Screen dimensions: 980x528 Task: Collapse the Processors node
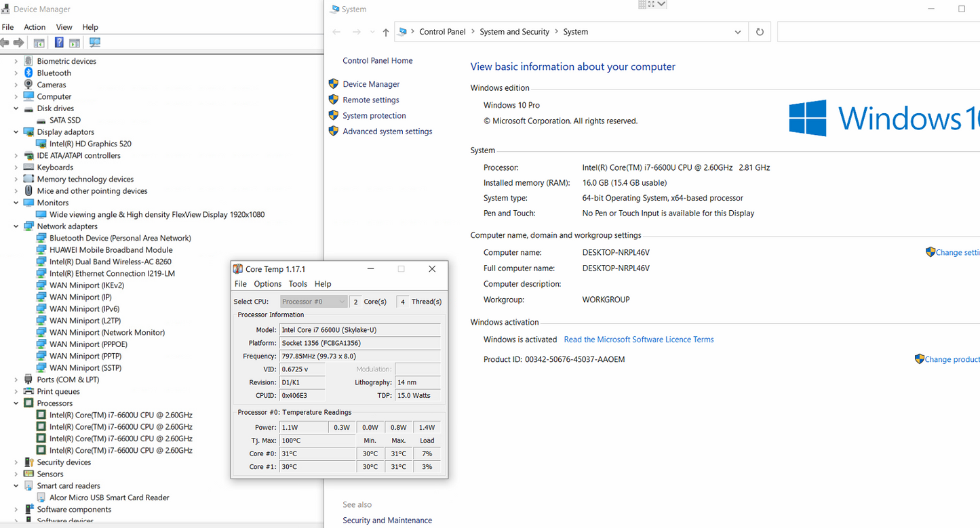(x=16, y=403)
